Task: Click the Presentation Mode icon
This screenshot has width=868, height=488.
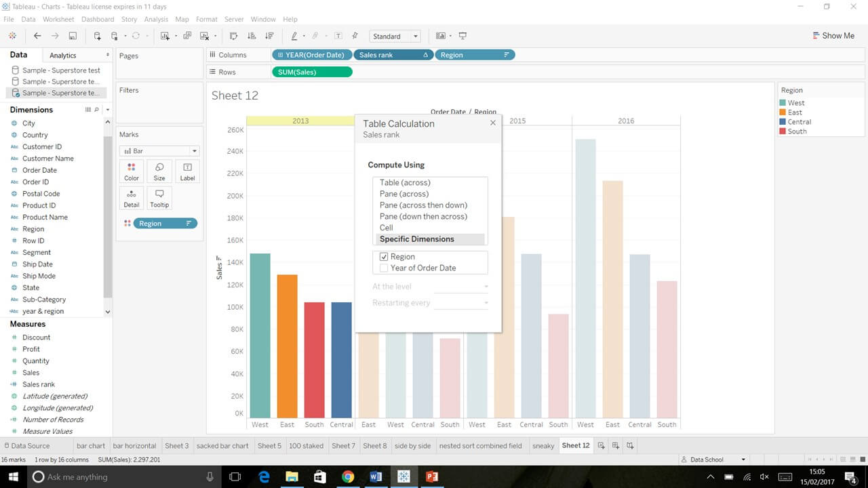Action: pos(462,36)
